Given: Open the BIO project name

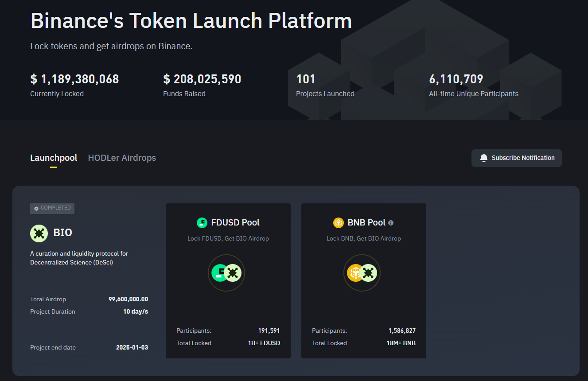Looking at the screenshot, I should (x=62, y=233).
